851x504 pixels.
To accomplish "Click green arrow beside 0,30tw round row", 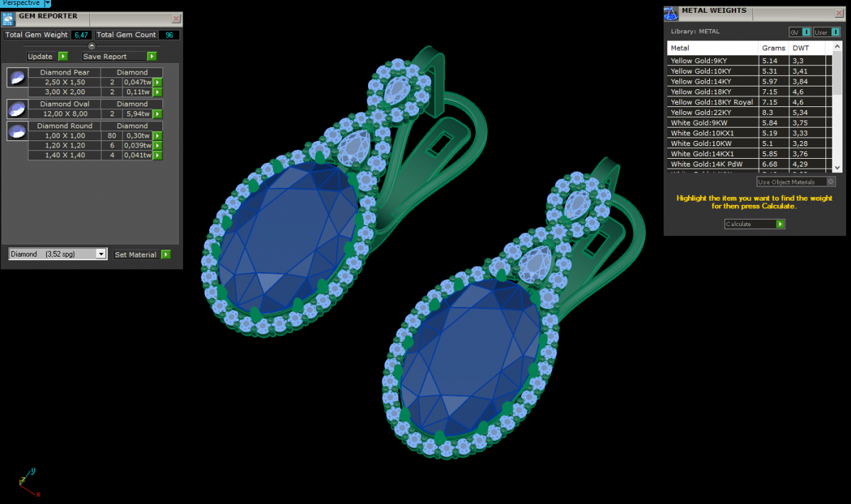I will (x=157, y=135).
